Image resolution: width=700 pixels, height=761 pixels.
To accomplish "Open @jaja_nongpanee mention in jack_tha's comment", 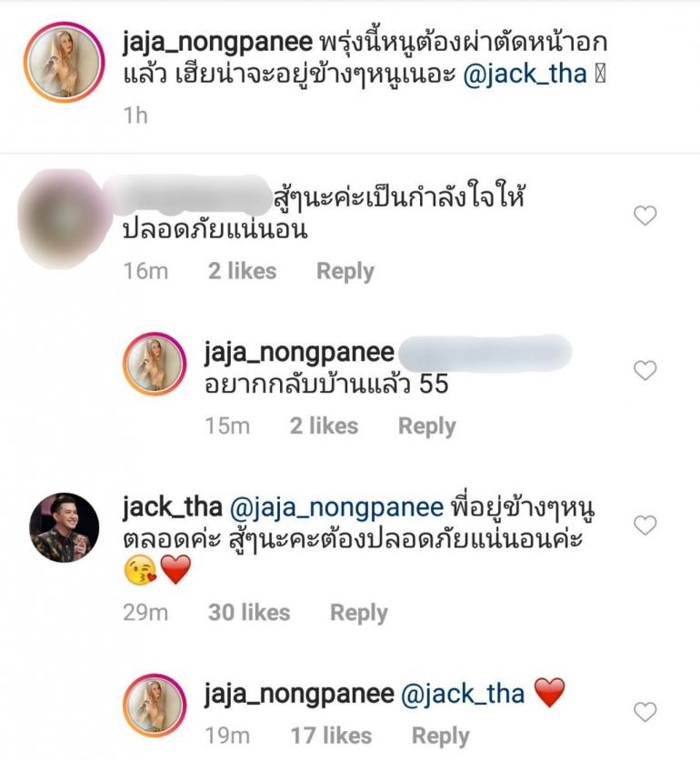I will [336, 508].
